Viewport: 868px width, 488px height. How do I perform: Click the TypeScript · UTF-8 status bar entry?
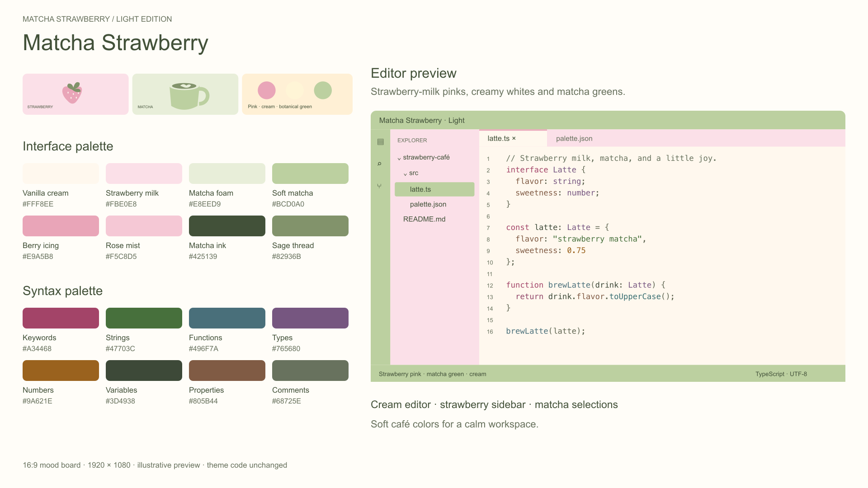781,374
